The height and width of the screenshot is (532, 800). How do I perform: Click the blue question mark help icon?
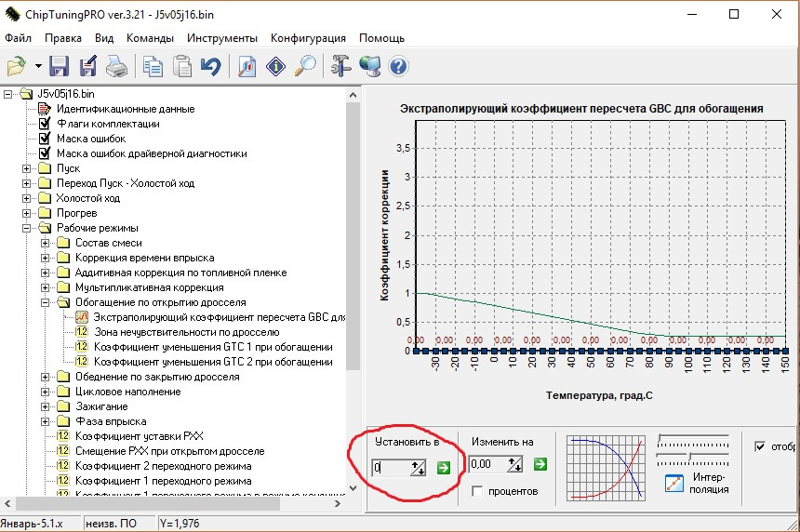[x=399, y=66]
